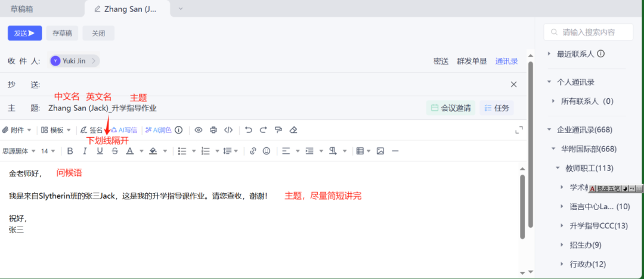Click the print icon
The width and height of the screenshot is (644, 279).
point(213,130)
